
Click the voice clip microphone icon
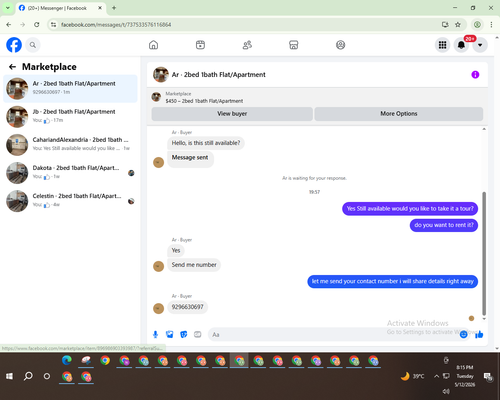pyautogui.click(x=155, y=334)
